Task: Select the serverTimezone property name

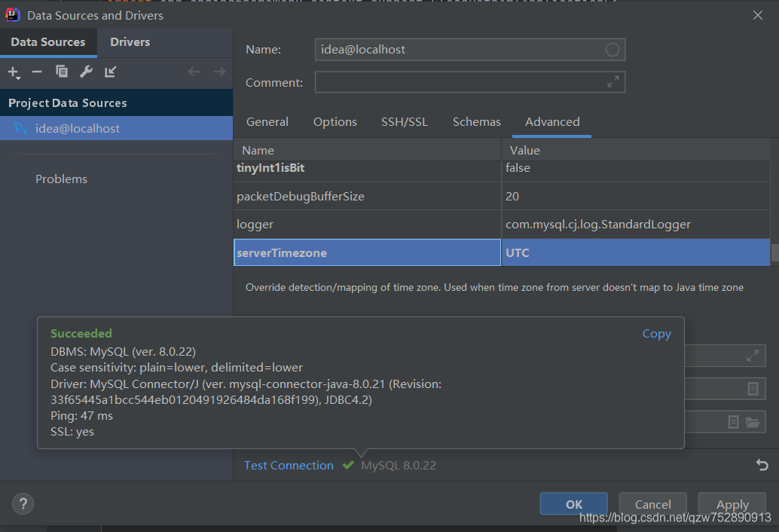Action: click(x=367, y=253)
